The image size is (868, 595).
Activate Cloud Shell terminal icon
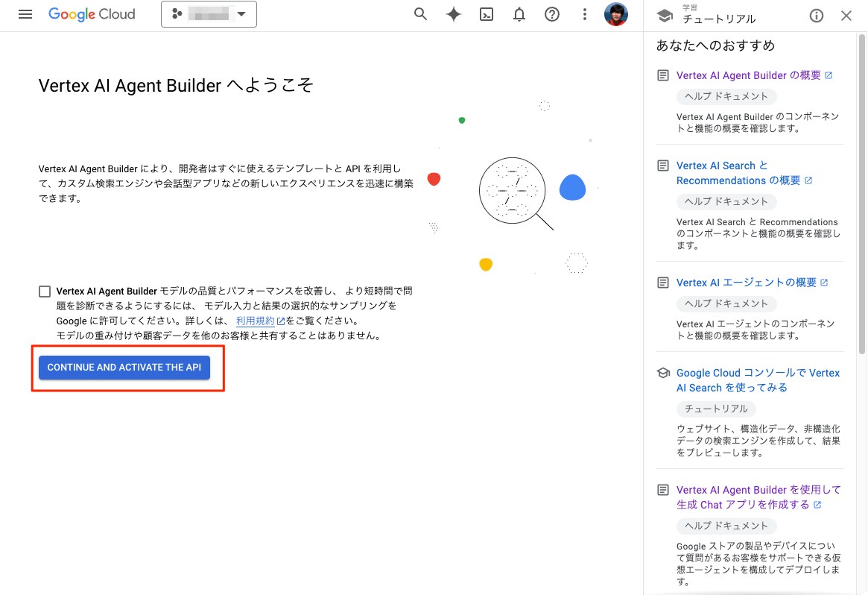(486, 14)
